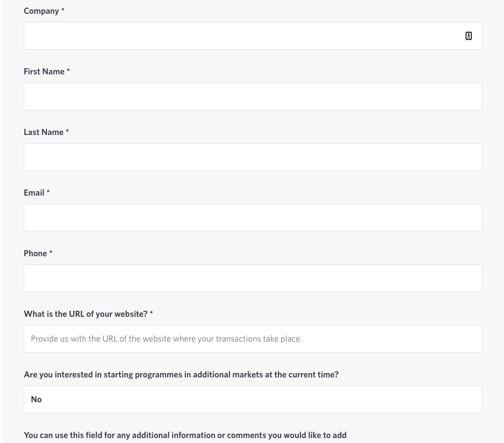This screenshot has width=504, height=443.
Task: Click the additional markets question label
Action: click(x=181, y=375)
